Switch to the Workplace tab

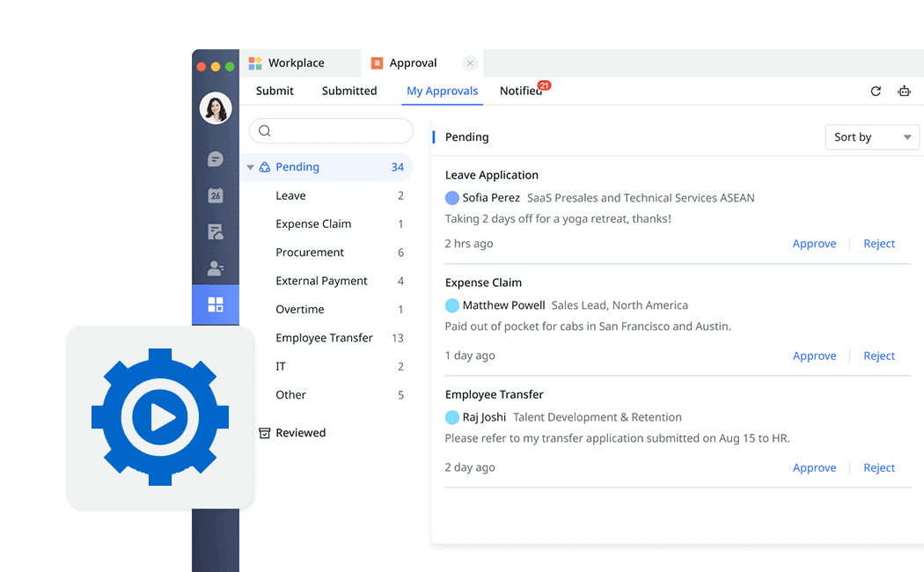[301, 63]
